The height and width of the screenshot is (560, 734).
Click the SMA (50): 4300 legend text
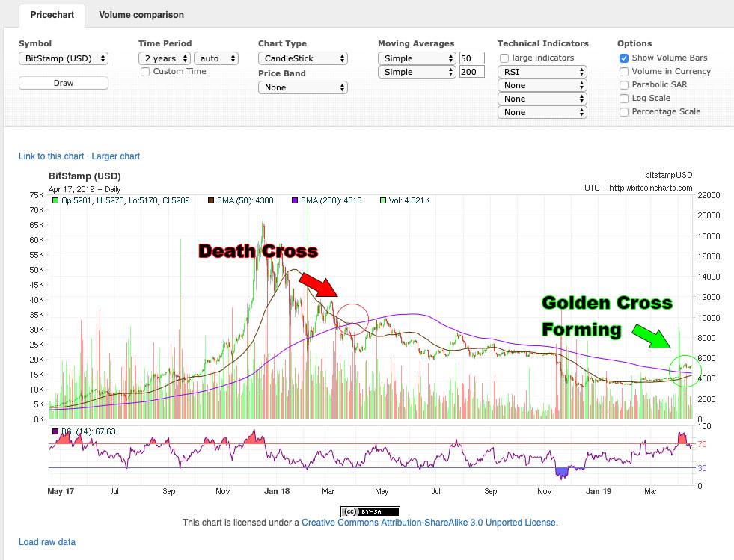[245, 200]
